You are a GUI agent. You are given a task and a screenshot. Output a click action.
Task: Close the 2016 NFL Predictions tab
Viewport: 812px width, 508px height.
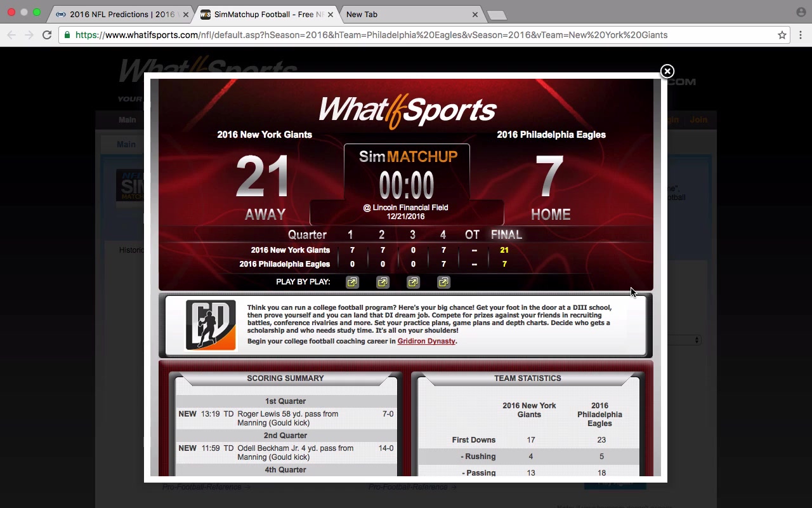[186, 15]
